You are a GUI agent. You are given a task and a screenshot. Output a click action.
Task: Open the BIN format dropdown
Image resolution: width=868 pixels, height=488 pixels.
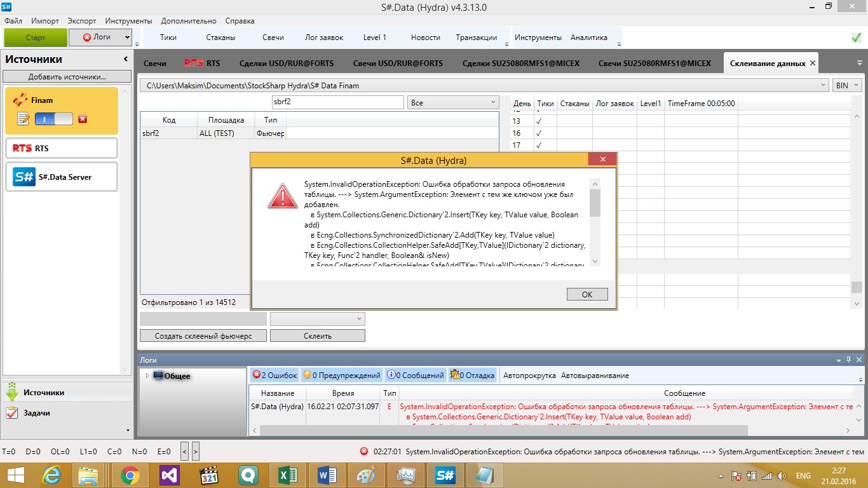pos(846,85)
